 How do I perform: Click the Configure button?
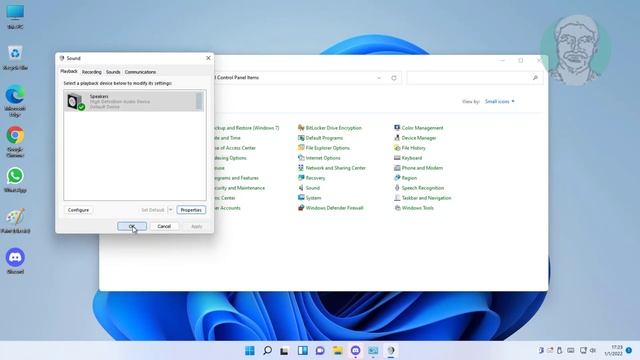[78, 210]
